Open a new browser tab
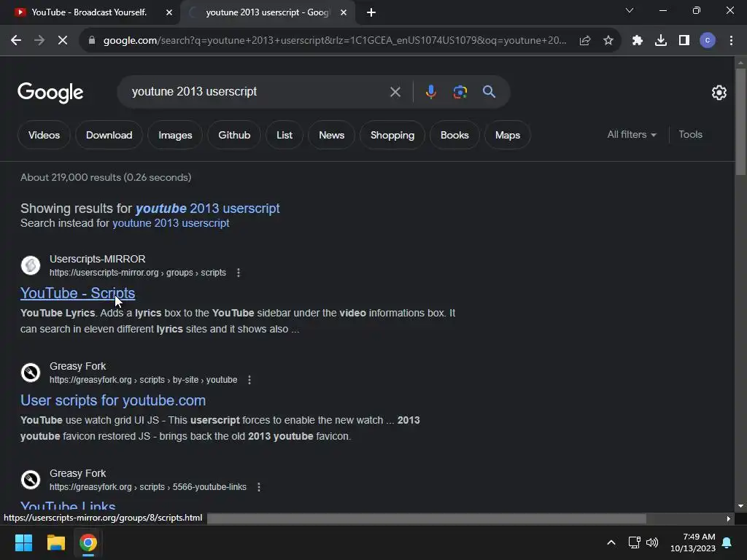This screenshot has width=747, height=560. pyautogui.click(x=371, y=13)
